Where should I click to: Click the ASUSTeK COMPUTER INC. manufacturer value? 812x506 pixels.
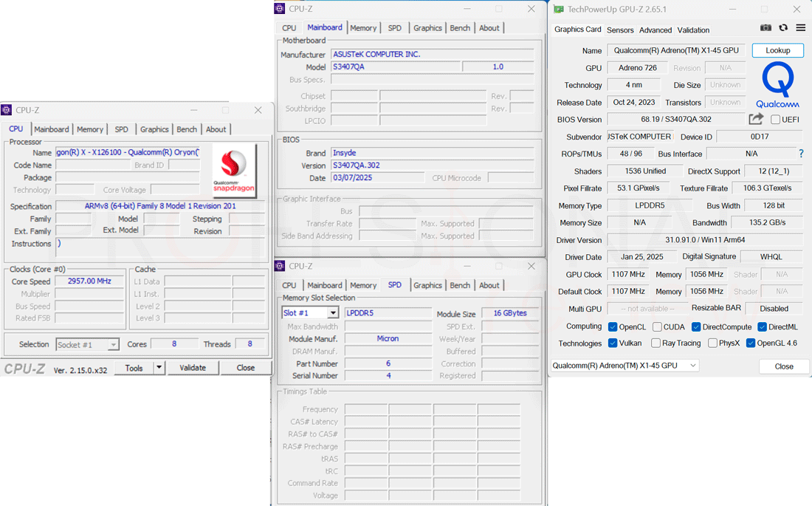(433, 54)
